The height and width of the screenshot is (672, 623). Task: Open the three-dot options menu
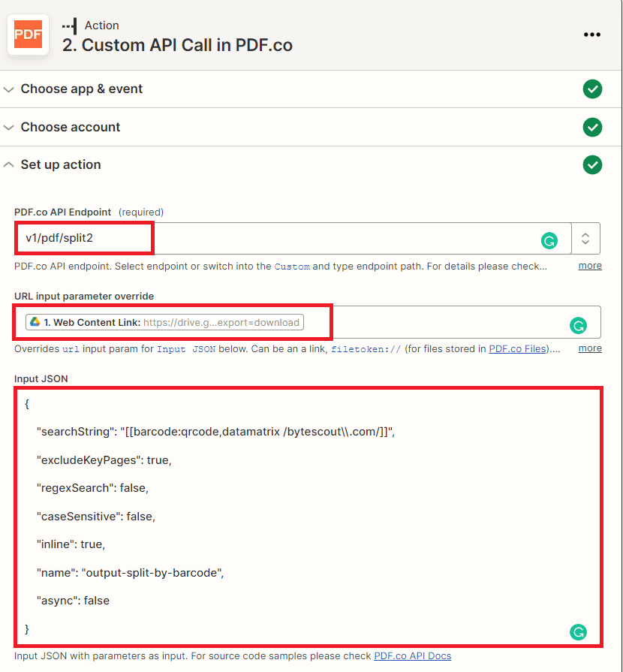pos(592,35)
